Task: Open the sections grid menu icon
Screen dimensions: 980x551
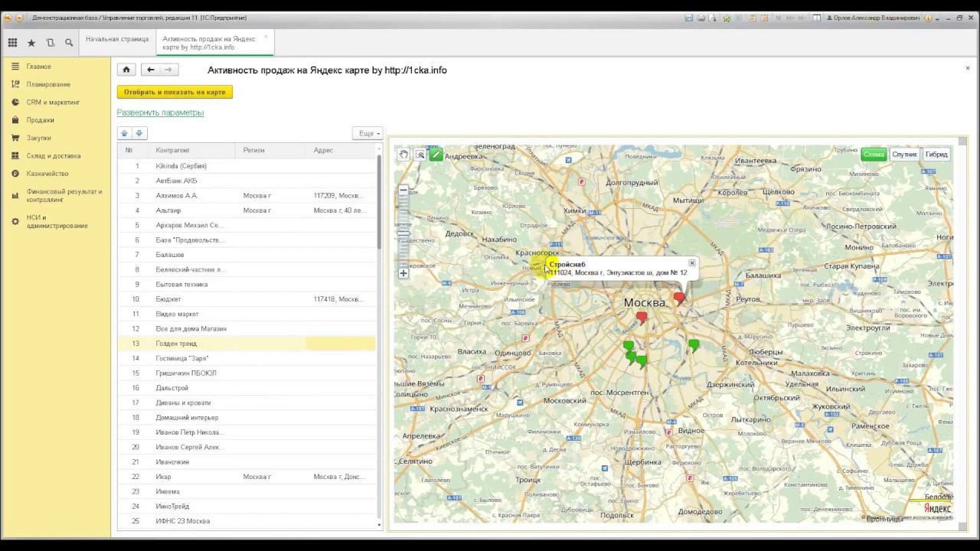Action: tap(12, 43)
